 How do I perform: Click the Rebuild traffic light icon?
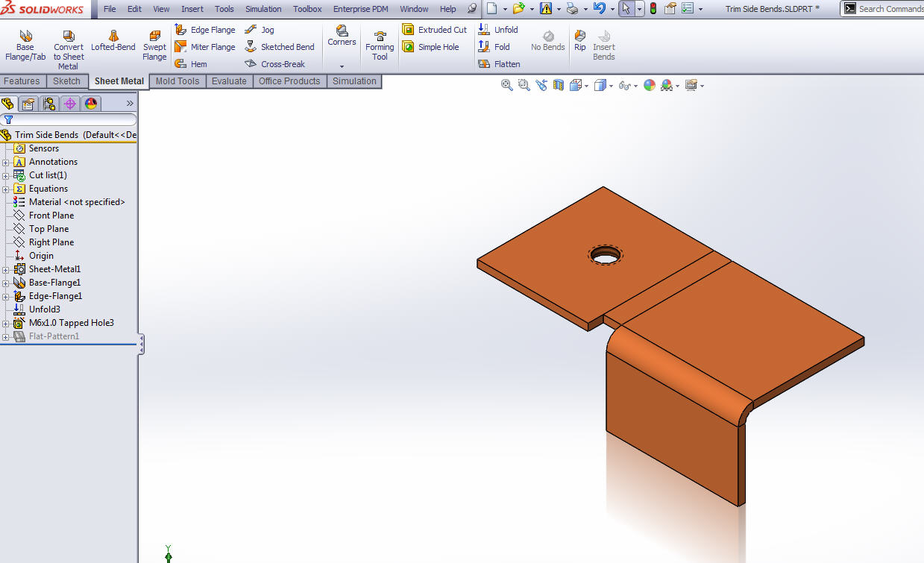(x=653, y=9)
